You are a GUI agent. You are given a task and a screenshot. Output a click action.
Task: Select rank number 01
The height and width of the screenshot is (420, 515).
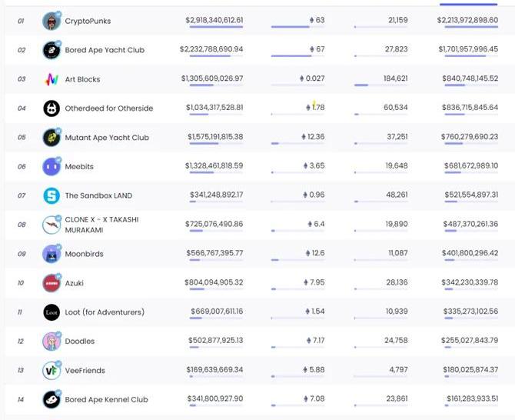tap(21, 21)
